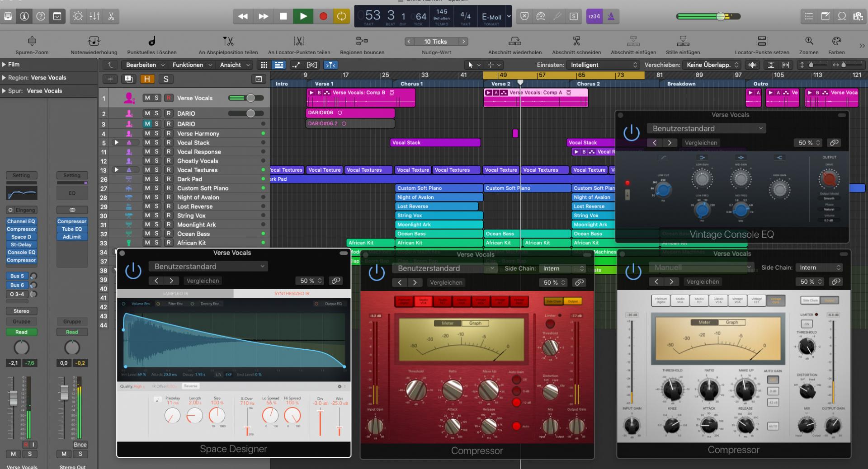Click the Zoomen magnifier icon
The image size is (868, 469).
809,41
